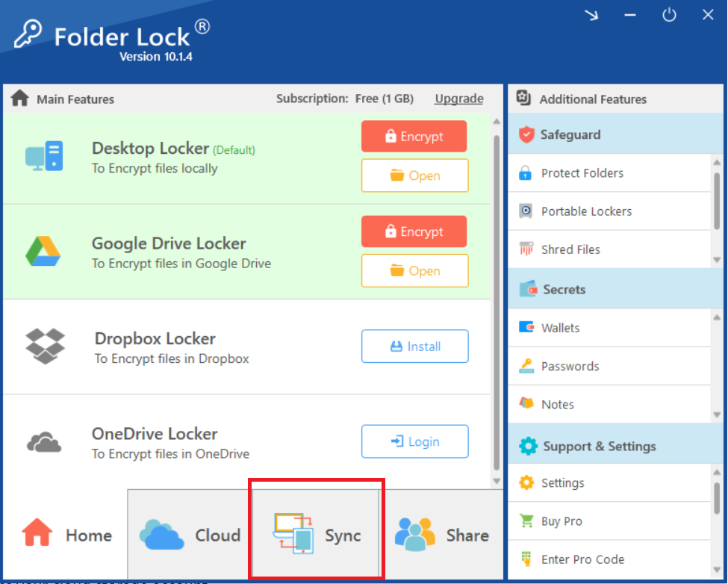
Task: Click main features scrollbar up arrow
Action: point(497,122)
